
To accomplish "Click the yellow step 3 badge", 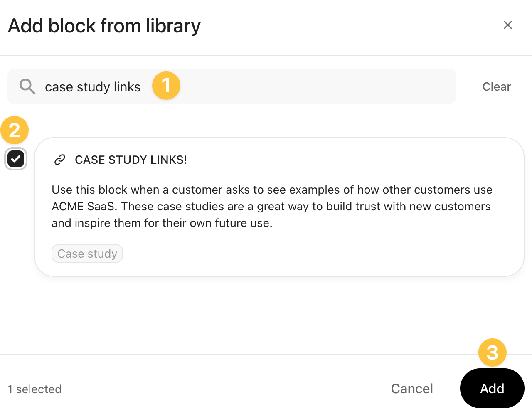I will point(492,353).
